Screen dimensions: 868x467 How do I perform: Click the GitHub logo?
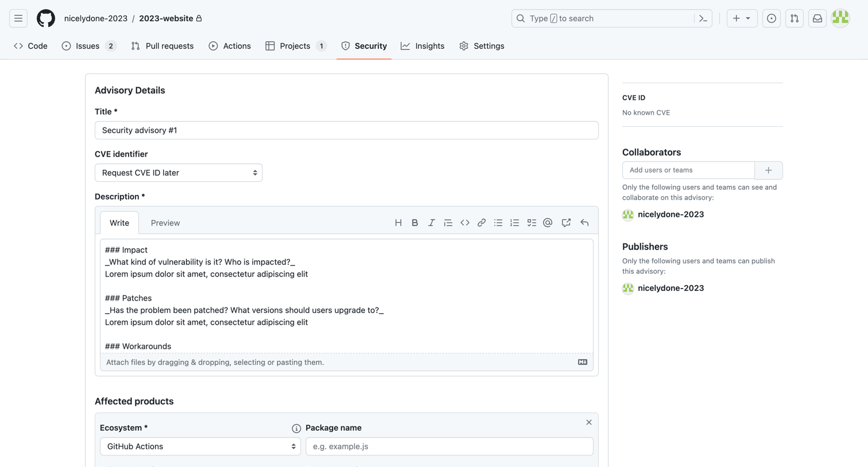click(x=46, y=18)
